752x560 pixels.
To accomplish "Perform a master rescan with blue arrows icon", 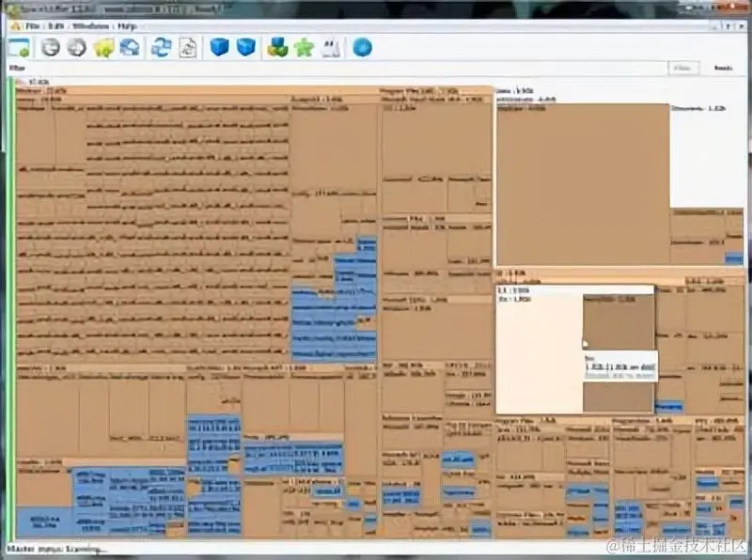I will (x=161, y=48).
